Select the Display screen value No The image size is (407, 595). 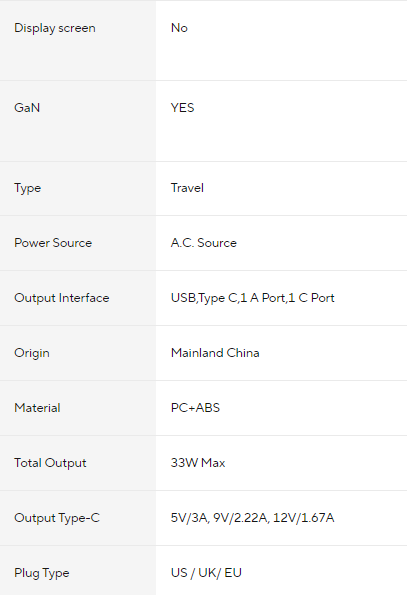179,28
